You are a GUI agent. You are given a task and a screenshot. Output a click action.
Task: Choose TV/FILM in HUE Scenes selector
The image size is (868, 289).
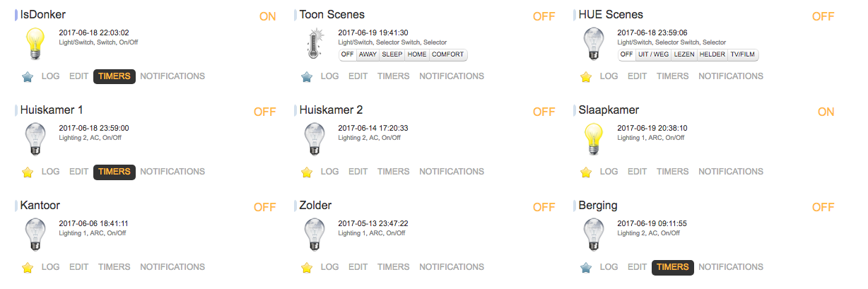pyautogui.click(x=743, y=54)
